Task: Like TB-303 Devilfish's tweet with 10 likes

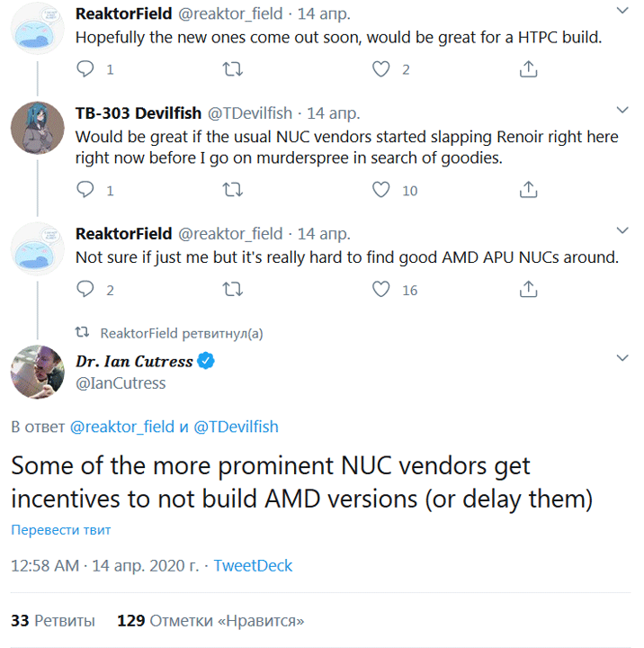Action: tap(381, 190)
